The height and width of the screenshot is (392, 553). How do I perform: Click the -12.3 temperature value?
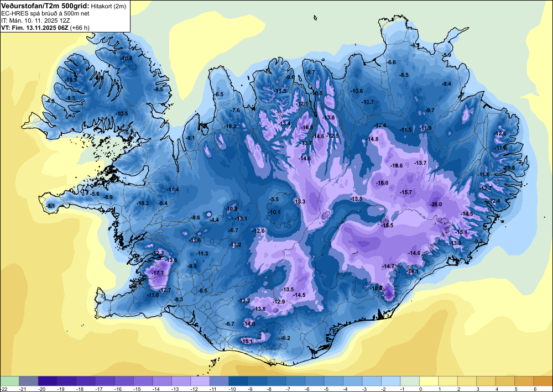158,253
